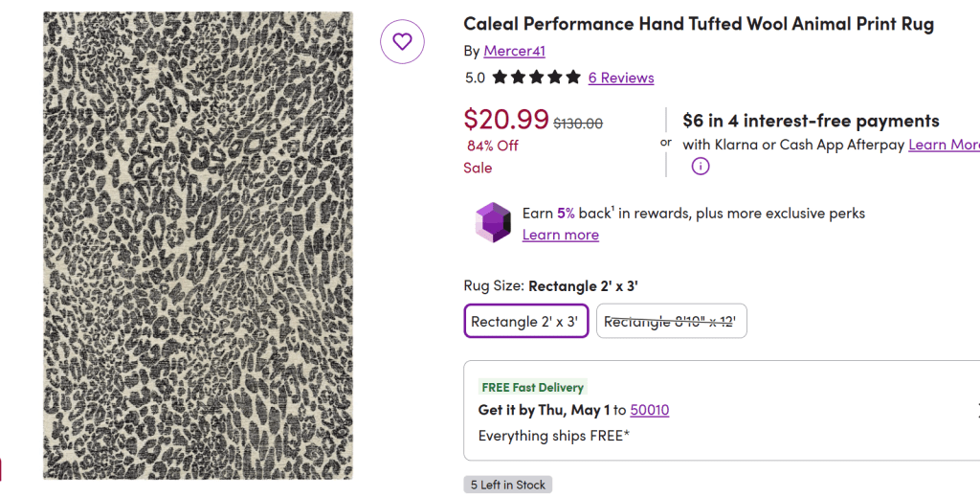Open the 6 Reviews link
This screenshot has height=497, width=980.
(621, 78)
